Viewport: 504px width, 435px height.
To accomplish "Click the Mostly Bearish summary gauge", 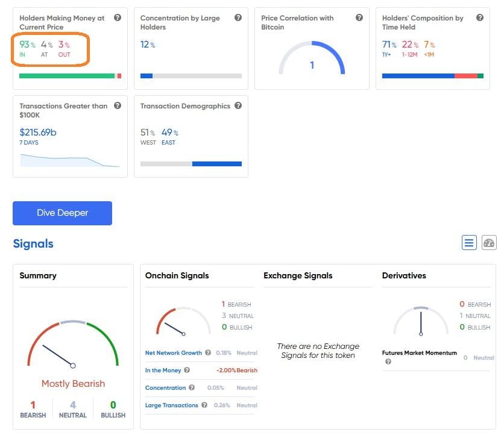I will (72, 346).
